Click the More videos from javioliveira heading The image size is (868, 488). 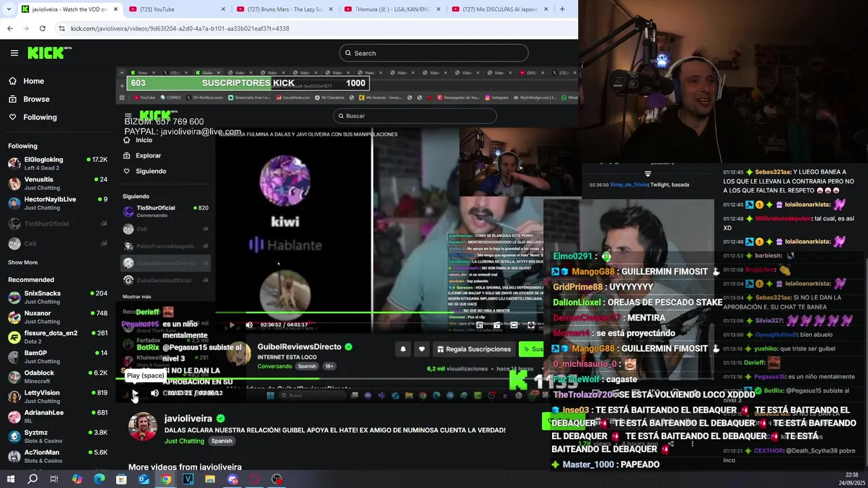click(185, 467)
